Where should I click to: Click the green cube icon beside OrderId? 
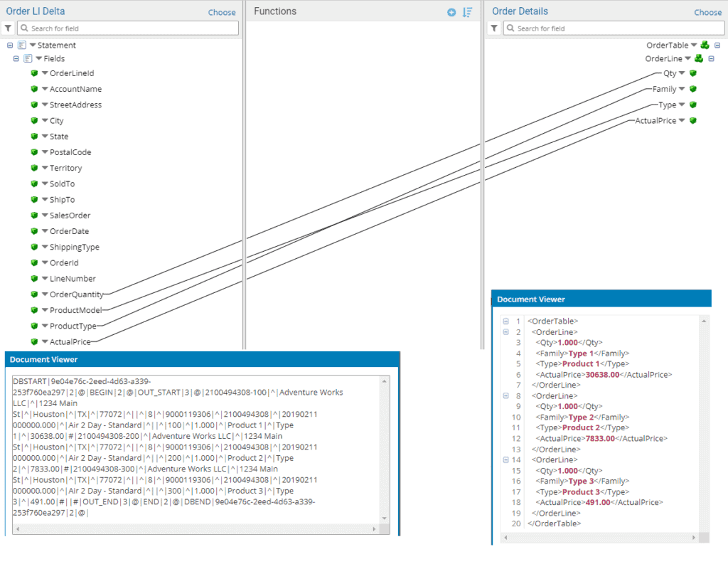click(x=34, y=262)
